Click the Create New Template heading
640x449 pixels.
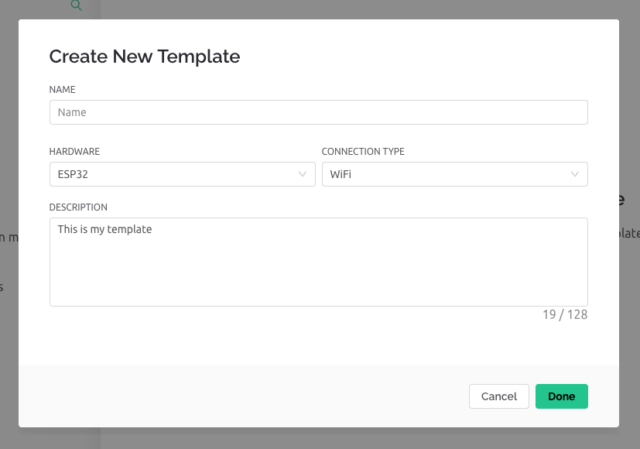pos(144,57)
